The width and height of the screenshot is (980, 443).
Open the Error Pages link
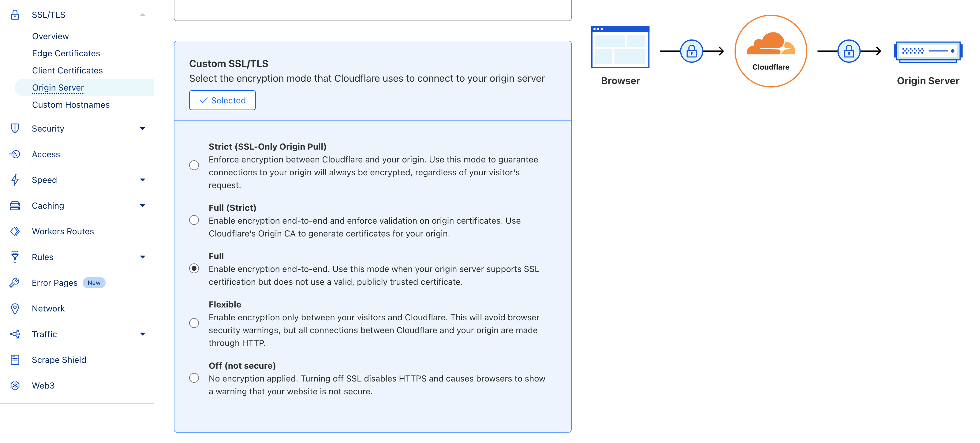[x=54, y=282]
